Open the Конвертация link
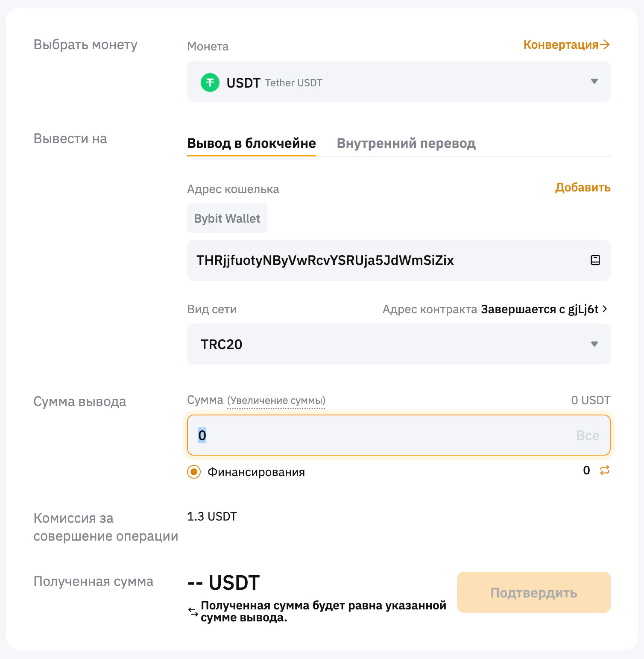Viewport: 644px width, 659px height. (560, 44)
